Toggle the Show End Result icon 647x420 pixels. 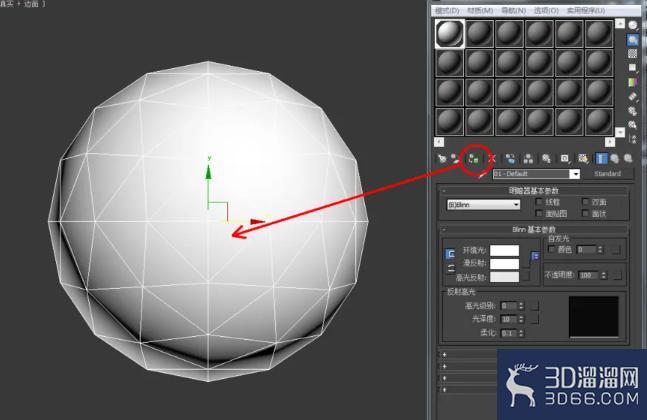(x=601, y=158)
